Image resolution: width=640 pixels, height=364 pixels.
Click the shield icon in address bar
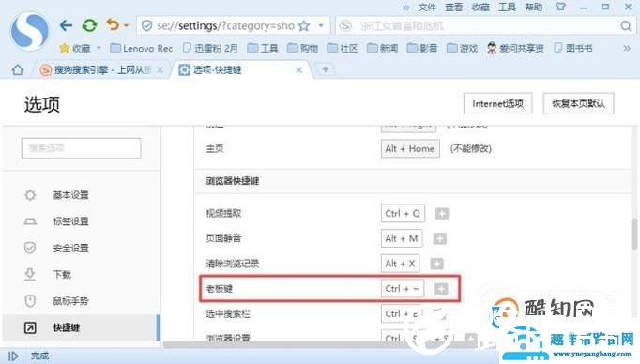click(146, 26)
